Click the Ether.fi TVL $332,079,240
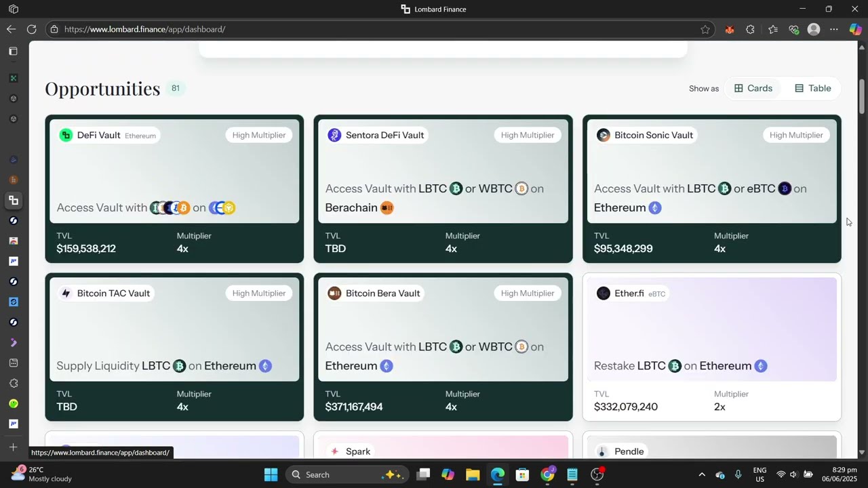Image resolution: width=868 pixels, height=488 pixels. pyautogui.click(x=626, y=407)
